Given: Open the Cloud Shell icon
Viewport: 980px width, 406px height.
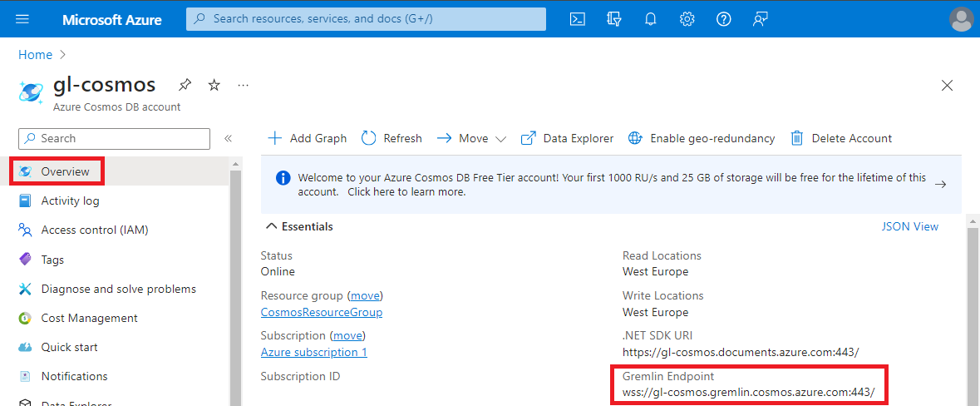Looking at the screenshot, I should point(578,18).
